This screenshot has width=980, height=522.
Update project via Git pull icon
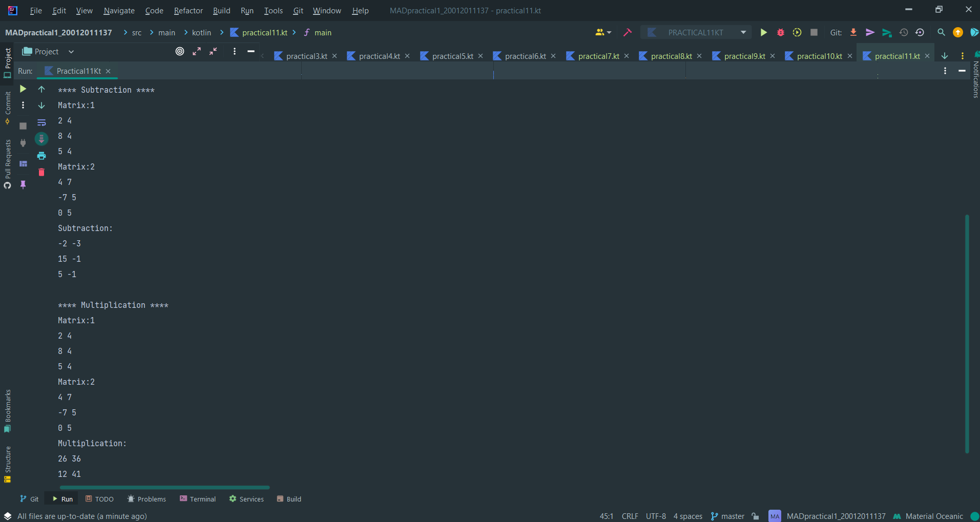point(853,32)
